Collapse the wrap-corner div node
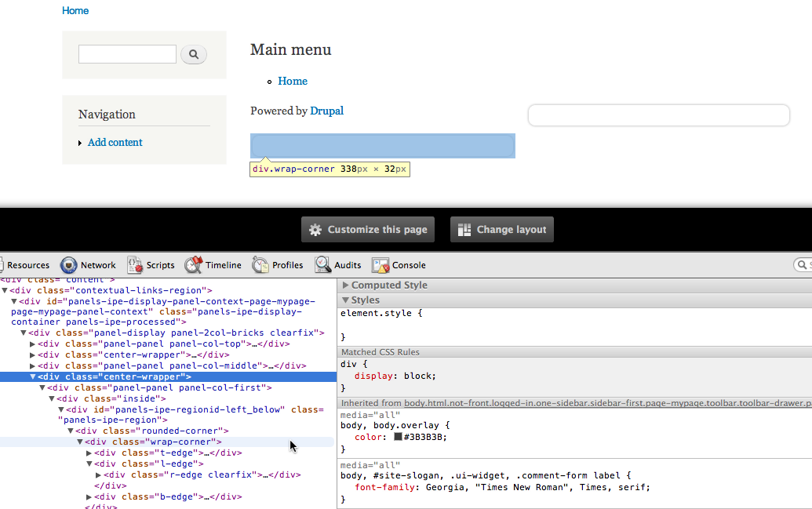Viewport: 812px width, 509px height. point(80,442)
